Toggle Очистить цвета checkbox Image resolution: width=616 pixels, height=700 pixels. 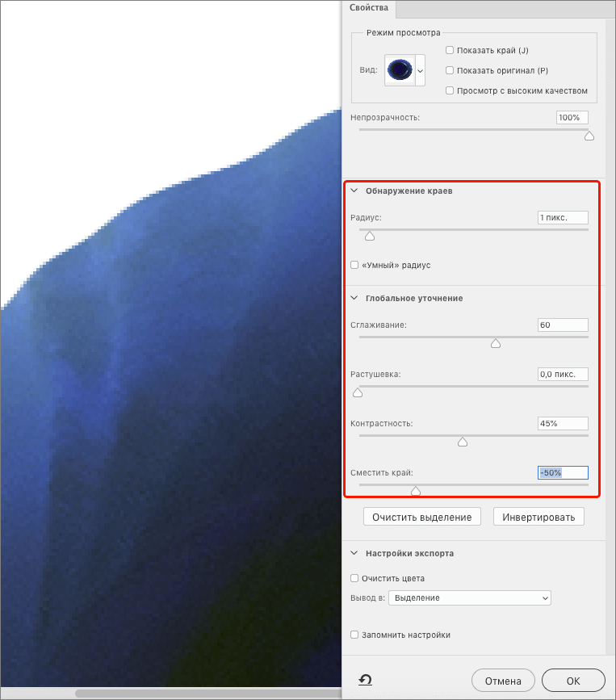coord(354,578)
